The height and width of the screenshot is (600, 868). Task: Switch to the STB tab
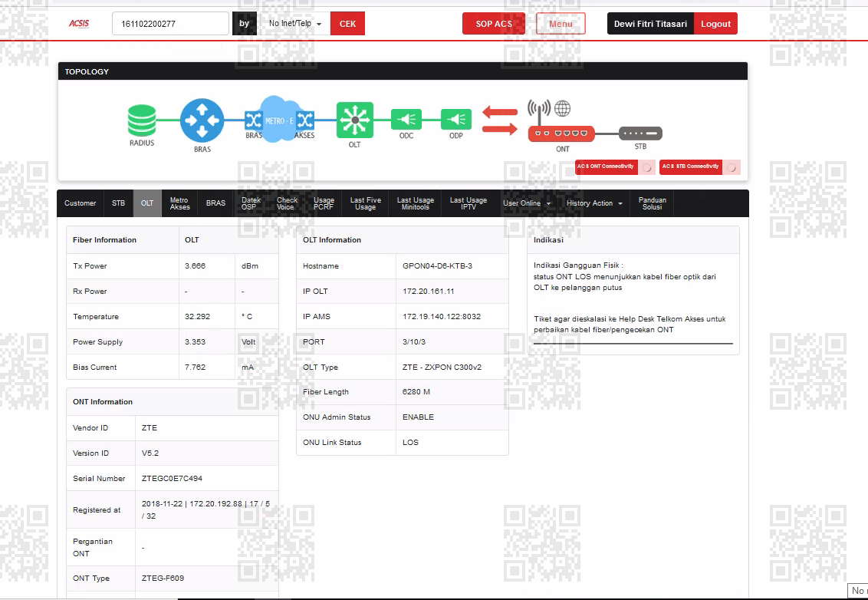click(x=118, y=203)
